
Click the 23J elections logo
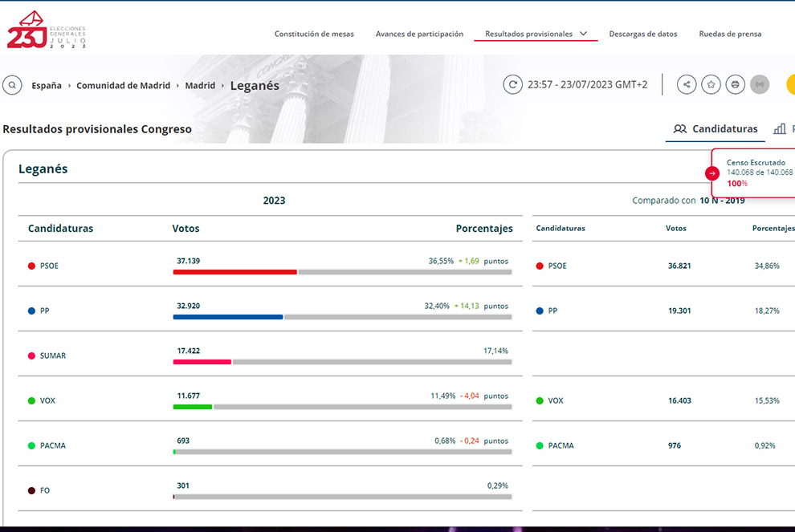coord(46,30)
